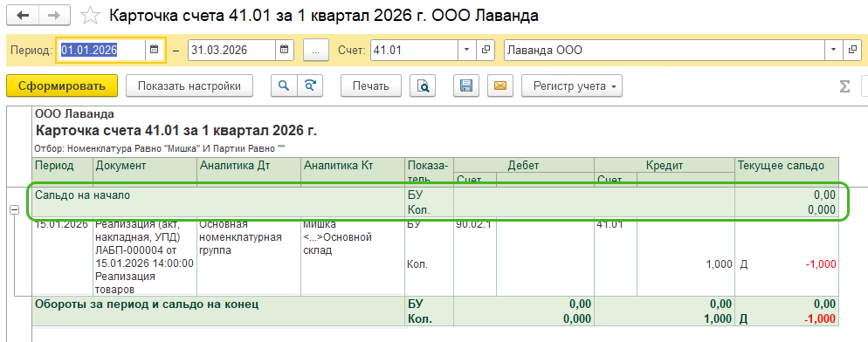This screenshot has height=342, width=868.
Task: Click the ООО Лаванда report heading
Action: tap(74, 114)
